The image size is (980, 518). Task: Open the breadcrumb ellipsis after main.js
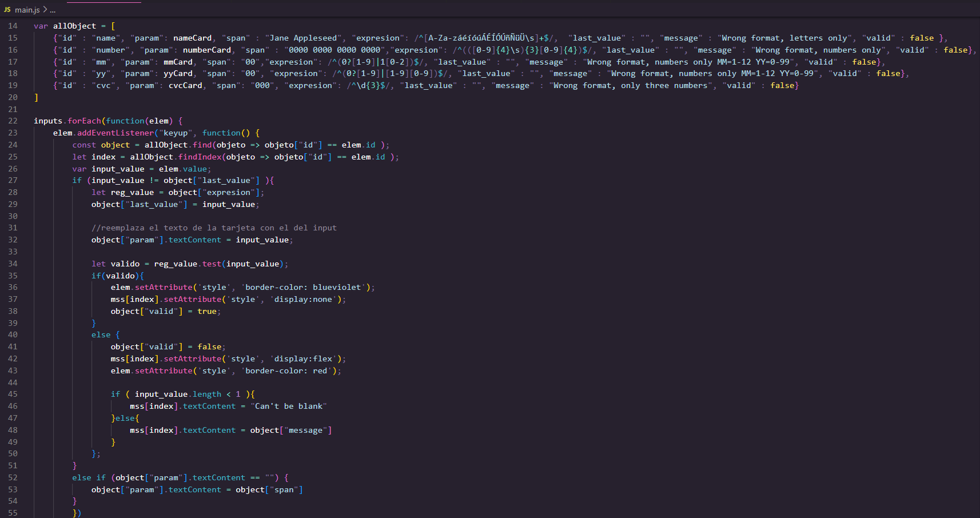(51, 10)
